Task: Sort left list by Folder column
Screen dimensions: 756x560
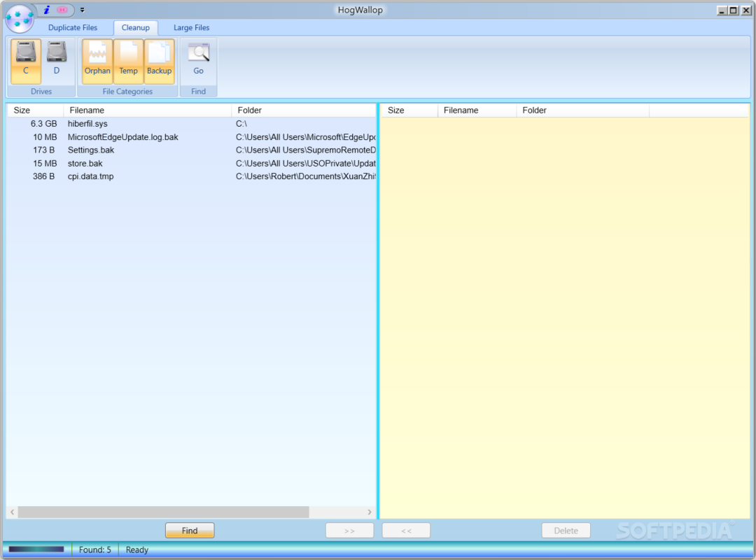Action: (304, 111)
